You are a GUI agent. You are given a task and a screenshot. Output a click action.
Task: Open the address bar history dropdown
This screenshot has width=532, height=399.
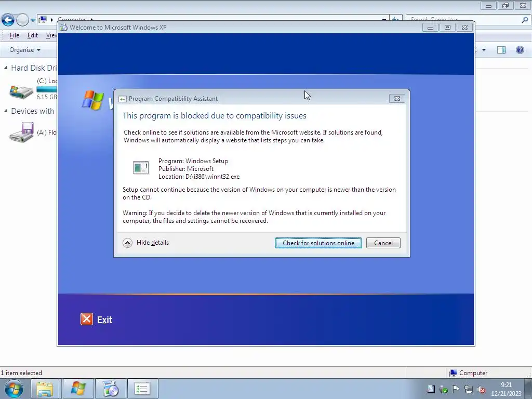(x=384, y=20)
